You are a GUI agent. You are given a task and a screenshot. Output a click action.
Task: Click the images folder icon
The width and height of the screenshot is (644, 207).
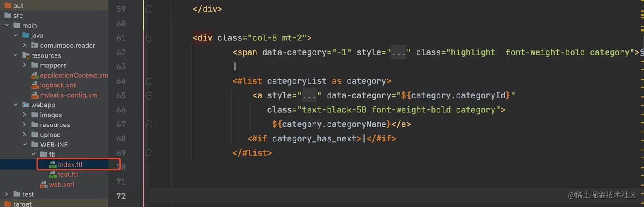35,115
